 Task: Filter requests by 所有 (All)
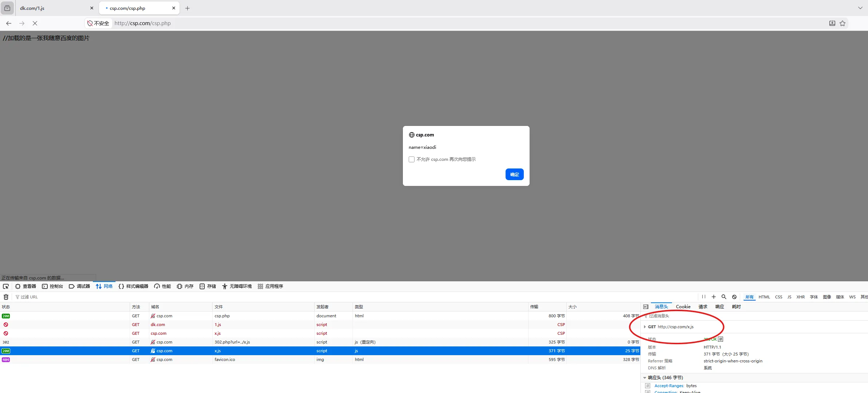tap(749, 297)
